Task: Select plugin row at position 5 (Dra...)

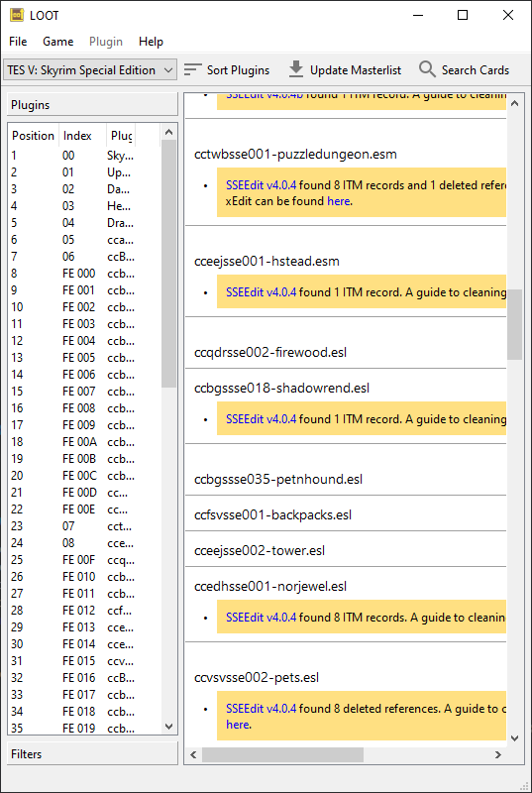Action: click(x=85, y=223)
